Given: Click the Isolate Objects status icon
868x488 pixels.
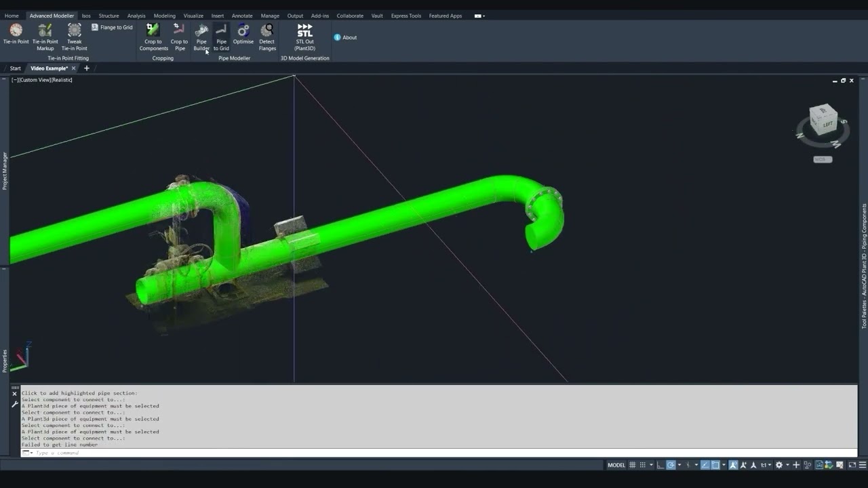Looking at the screenshot, I should click(x=808, y=465).
